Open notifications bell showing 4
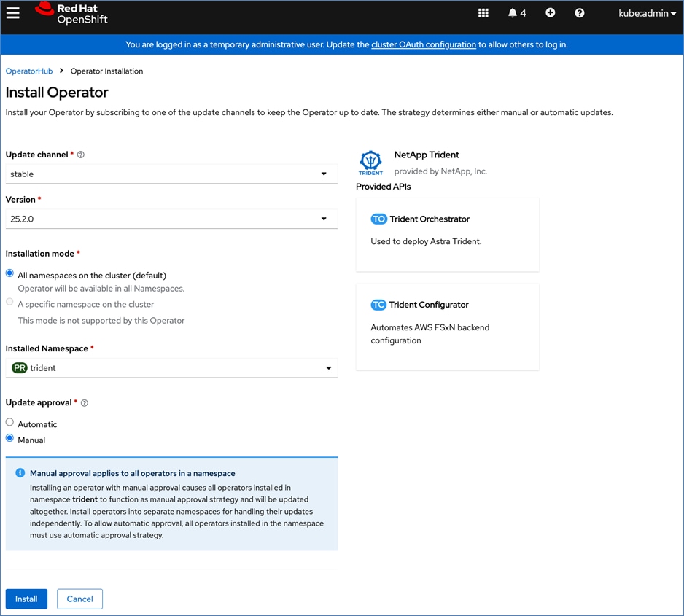684x616 pixels. coord(517,13)
